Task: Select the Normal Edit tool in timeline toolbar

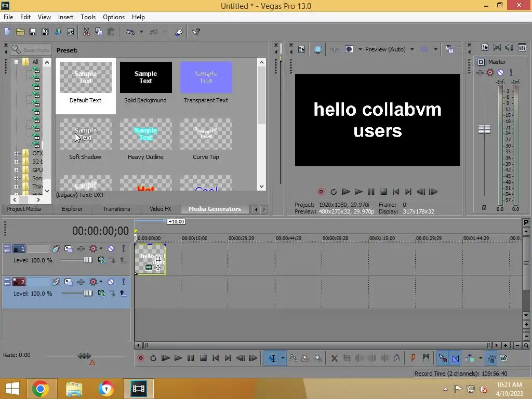Action: click(x=272, y=358)
